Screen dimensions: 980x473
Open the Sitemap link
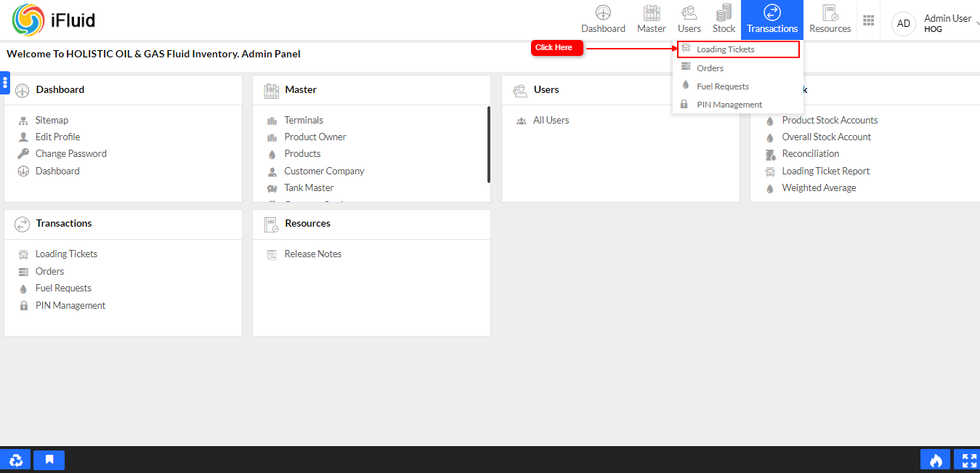[52, 120]
